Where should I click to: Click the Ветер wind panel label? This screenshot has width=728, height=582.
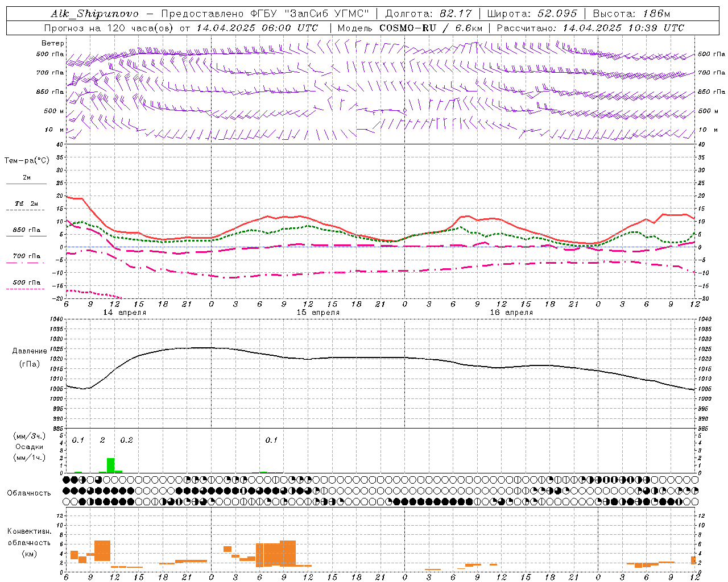tap(53, 43)
